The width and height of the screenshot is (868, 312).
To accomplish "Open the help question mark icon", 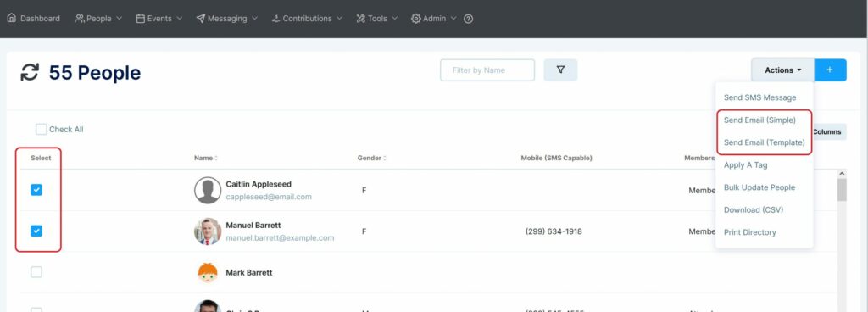I will tap(468, 19).
